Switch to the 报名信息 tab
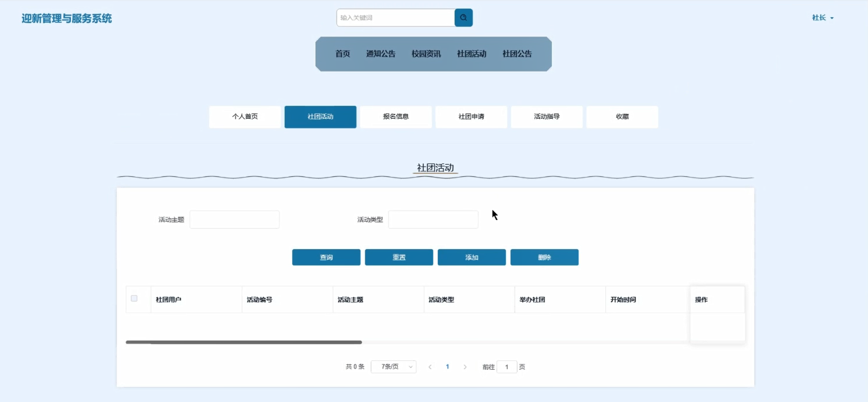Screen dimensions: 868x402 coord(396,117)
